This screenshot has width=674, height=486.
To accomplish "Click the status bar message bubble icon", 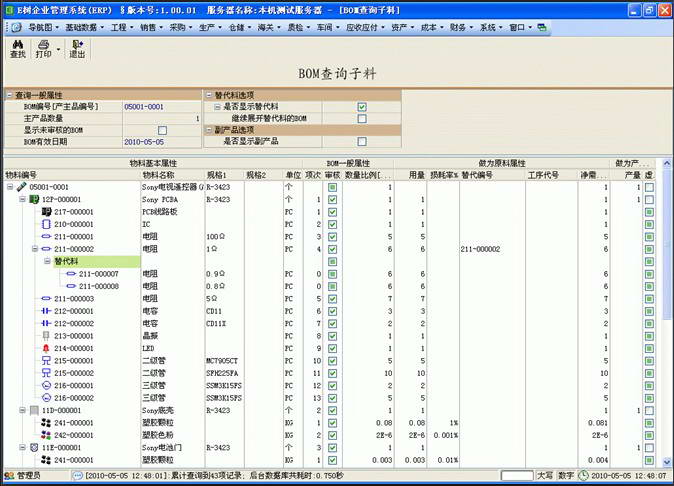I will (77, 476).
